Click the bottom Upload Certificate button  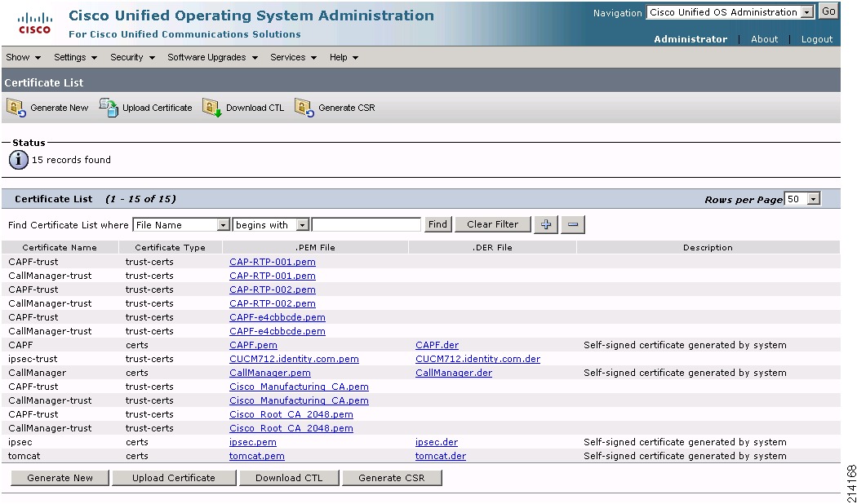click(x=174, y=478)
